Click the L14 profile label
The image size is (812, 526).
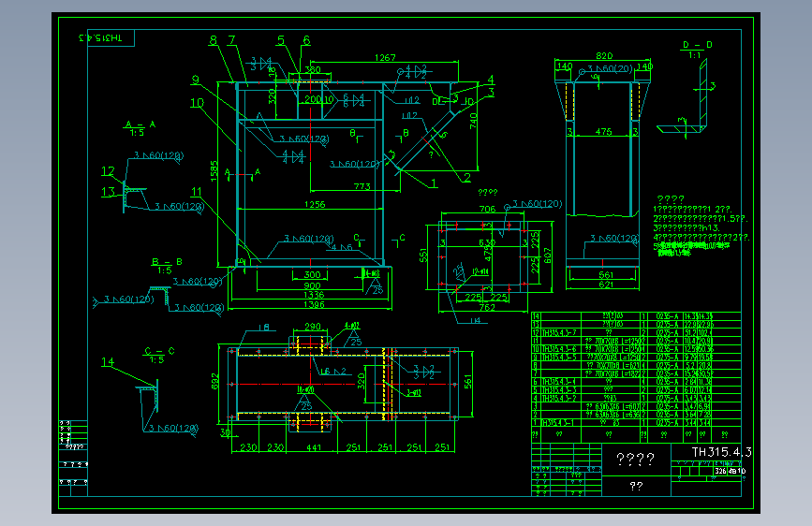(476, 320)
